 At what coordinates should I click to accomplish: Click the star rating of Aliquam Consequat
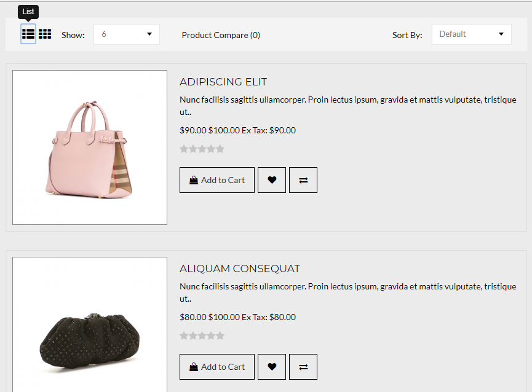point(202,335)
